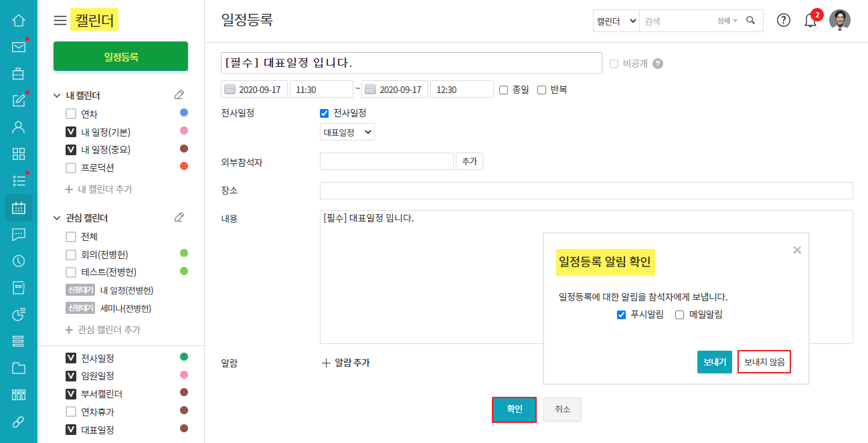Open the 캘린더 search scope dropdown
The width and height of the screenshot is (868, 443).
click(616, 21)
